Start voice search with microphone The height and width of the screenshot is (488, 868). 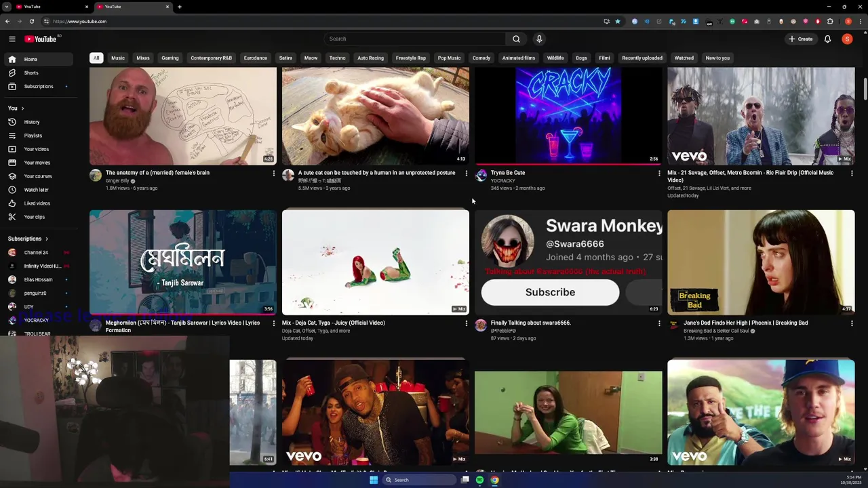click(539, 39)
